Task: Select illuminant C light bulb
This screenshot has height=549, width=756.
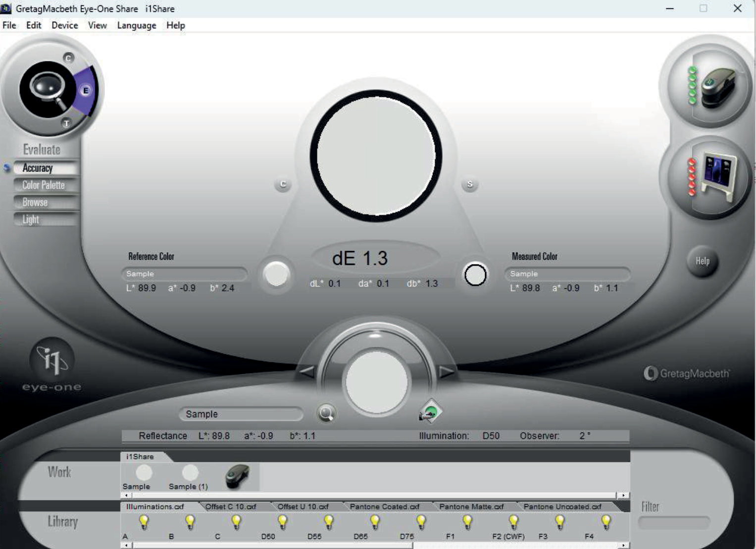Action: pos(236,522)
